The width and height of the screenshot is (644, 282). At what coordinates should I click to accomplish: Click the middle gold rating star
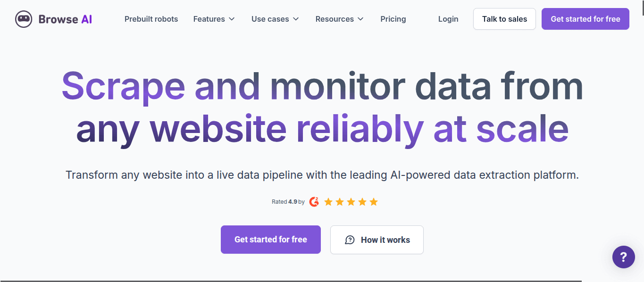click(x=351, y=202)
